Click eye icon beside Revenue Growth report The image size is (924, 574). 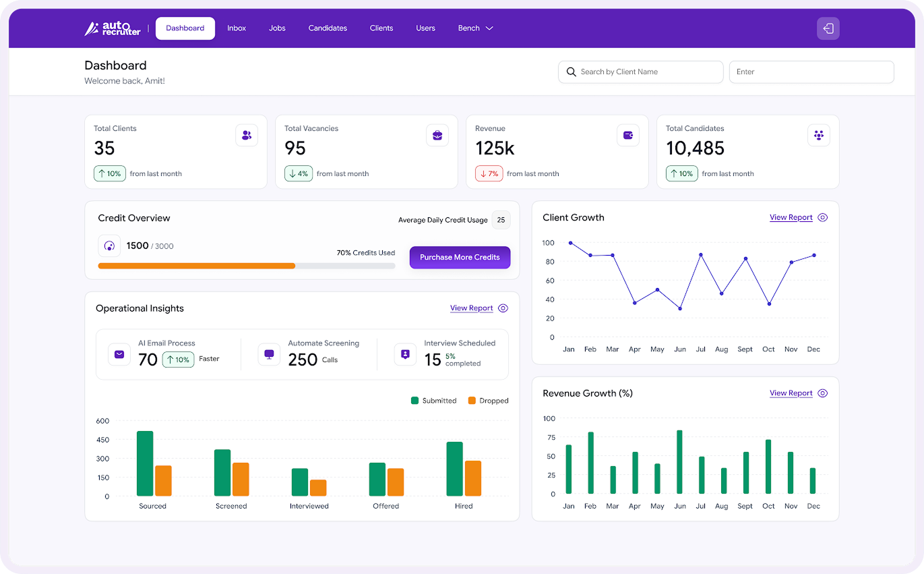pos(822,393)
